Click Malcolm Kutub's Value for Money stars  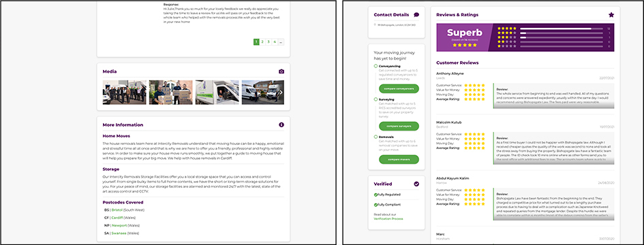[x=474, y=139]
